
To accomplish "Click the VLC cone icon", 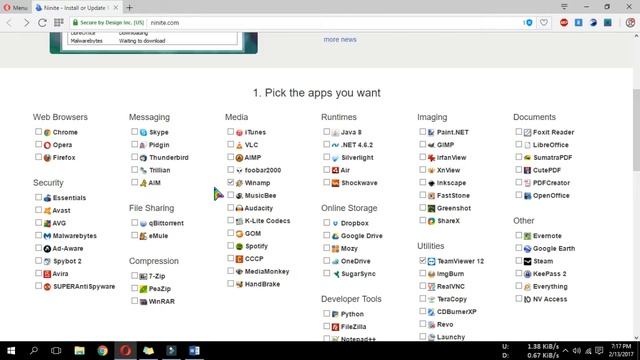I will click(x=239, y=145).
